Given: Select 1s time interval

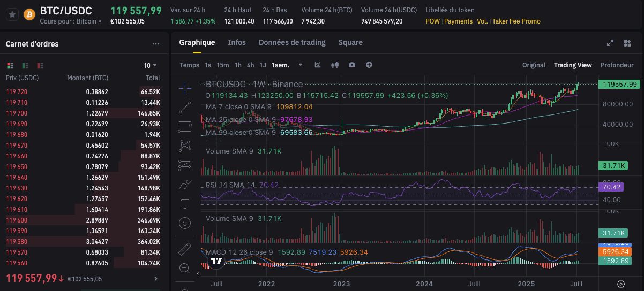Looking at the screenshot, I should (208, 65).
